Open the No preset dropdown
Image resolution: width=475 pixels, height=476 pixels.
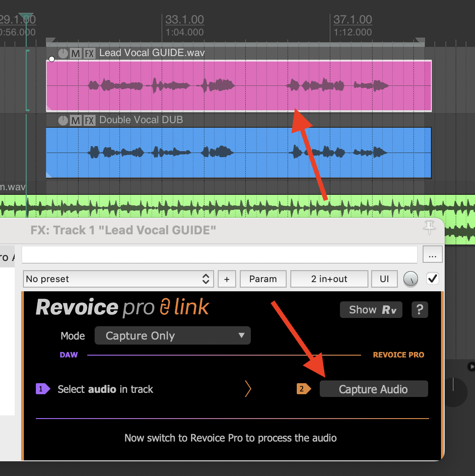pyautogui.click(x=118, y=279)
